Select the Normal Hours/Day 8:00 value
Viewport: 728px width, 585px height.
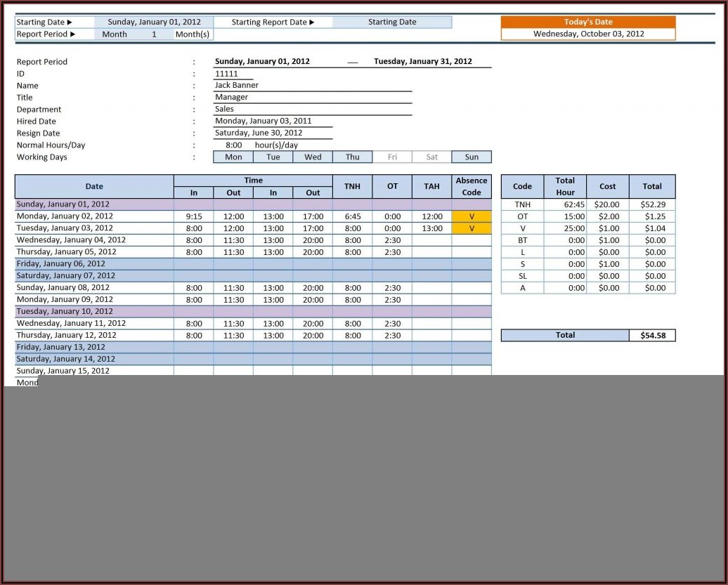click(233, 145)
